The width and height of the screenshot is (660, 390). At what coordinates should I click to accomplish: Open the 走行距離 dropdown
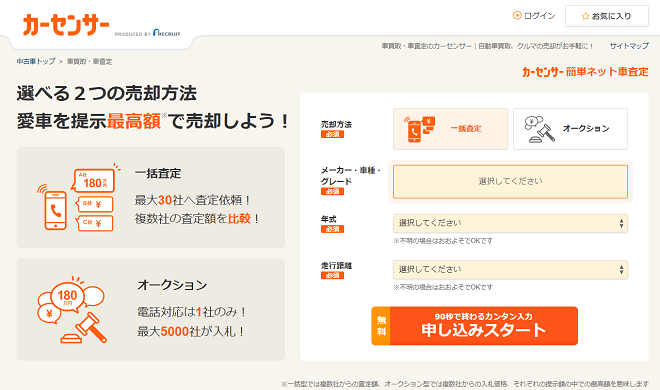[510, 270]
